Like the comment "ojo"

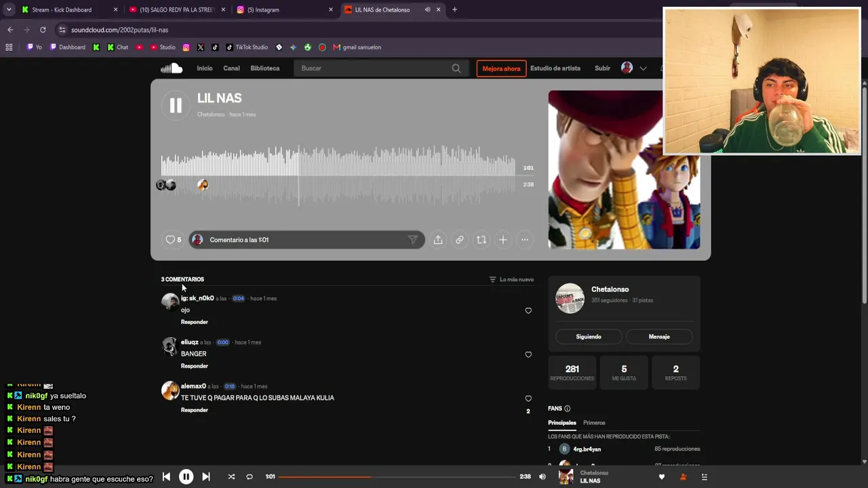click(528, 310)
